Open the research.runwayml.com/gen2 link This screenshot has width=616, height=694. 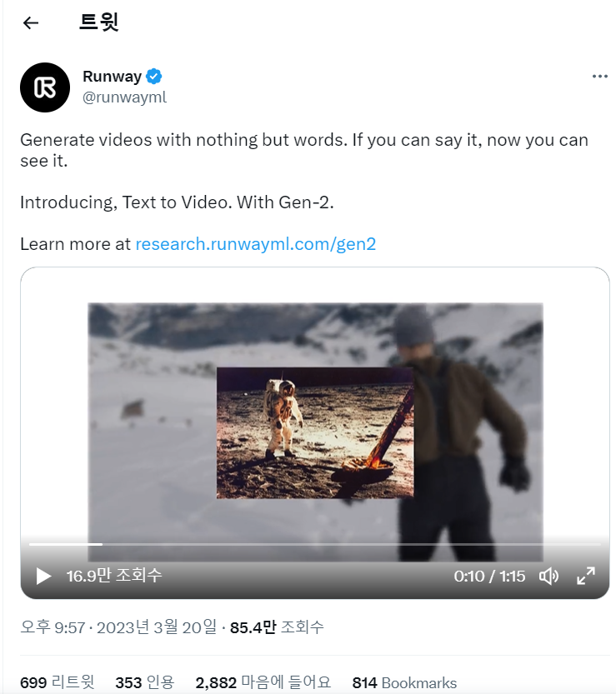tap(256, 244)
